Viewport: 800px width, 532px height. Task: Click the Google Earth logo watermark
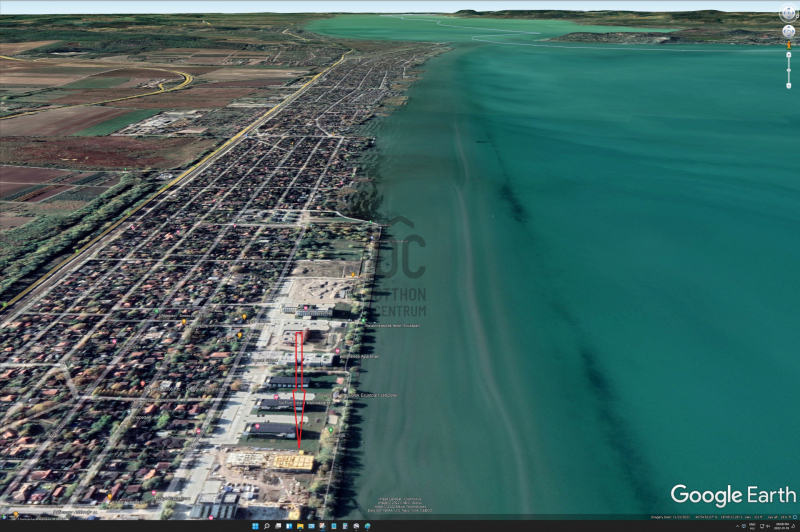[734, 494]
